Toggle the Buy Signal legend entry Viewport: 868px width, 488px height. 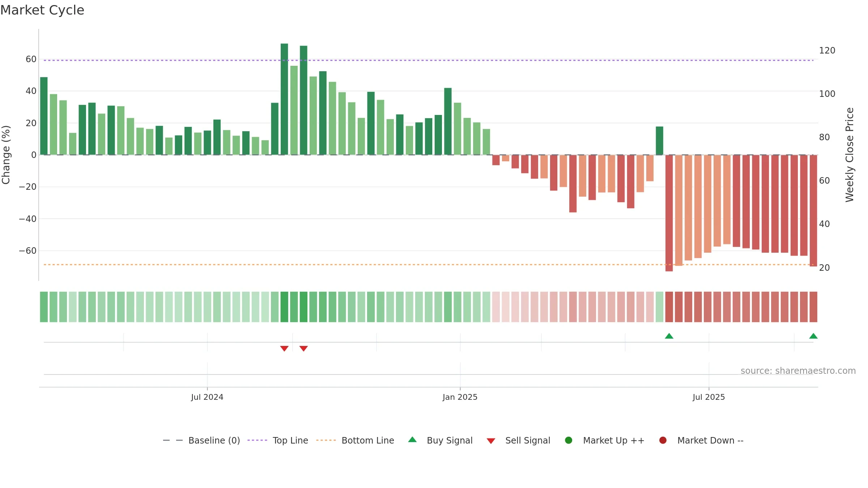pyautogui.click(x=440, y=440)
